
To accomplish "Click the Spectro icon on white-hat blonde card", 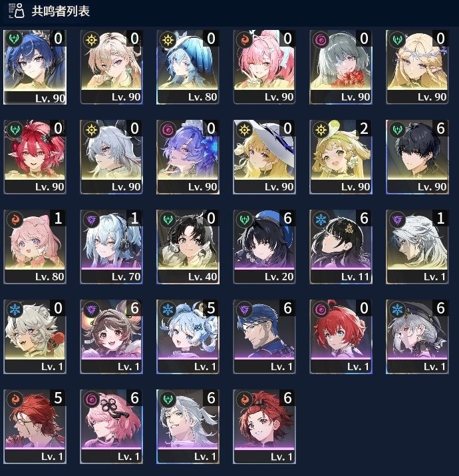I will click(x=245, y=130).
